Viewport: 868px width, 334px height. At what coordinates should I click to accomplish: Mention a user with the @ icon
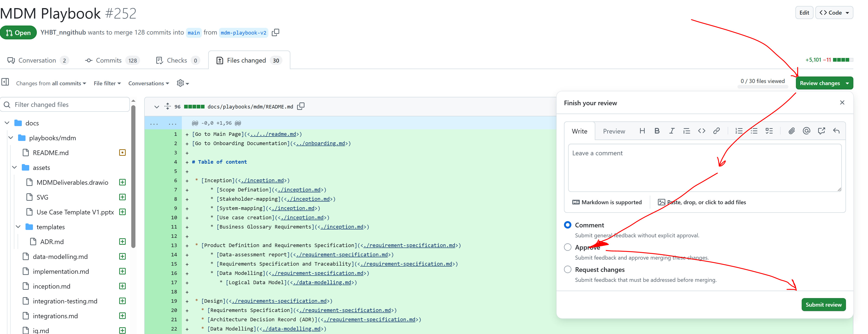pyautogui.click(x=806, y=131)
